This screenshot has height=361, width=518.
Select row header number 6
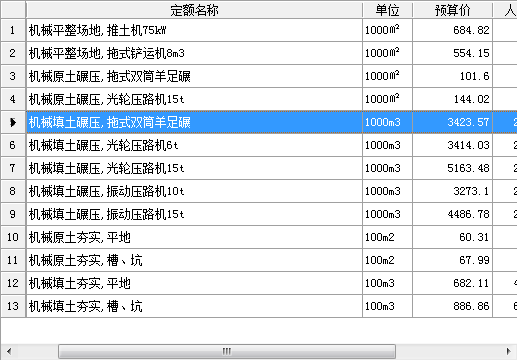point(13,145)
